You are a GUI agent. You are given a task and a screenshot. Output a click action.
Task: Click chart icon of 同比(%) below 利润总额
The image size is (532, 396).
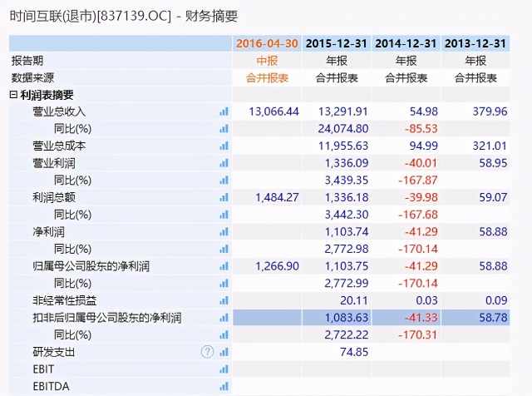pos(224,215)
